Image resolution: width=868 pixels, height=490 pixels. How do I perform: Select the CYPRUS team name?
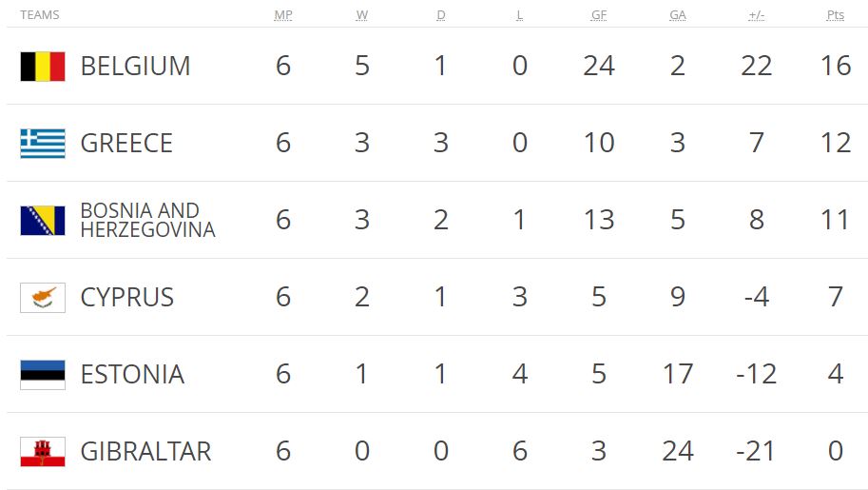click(127, 297)
